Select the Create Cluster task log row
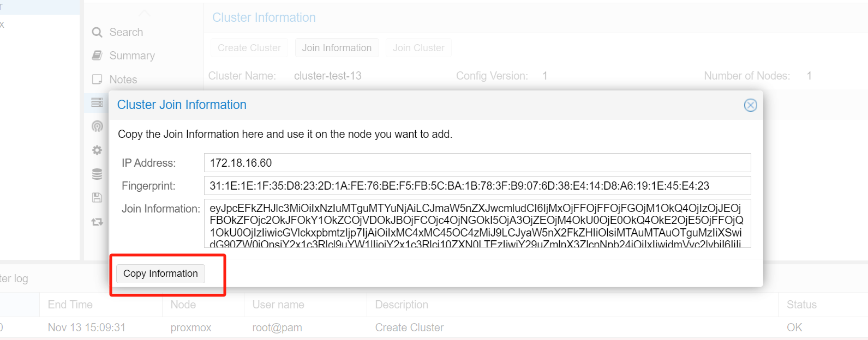Image resolution: width=868 pixels, height=340 pixels. 409,327
